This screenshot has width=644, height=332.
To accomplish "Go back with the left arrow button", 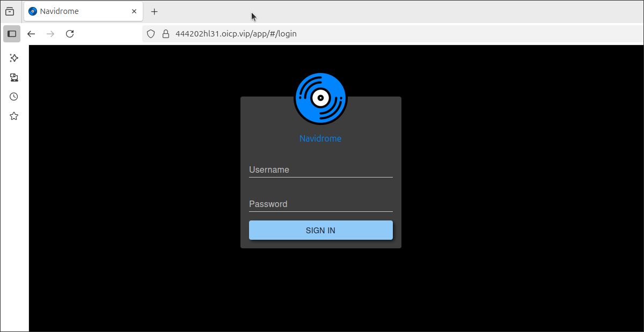I will click(31, 34).
